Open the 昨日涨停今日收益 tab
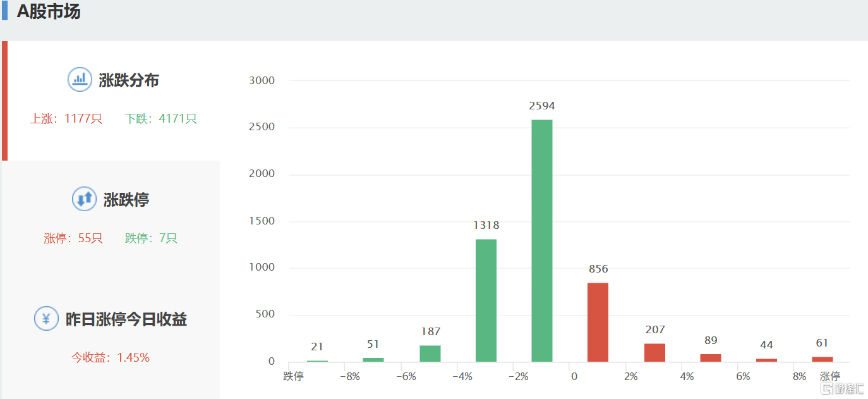Viewport: 868px width, 399px height. (126, 319)
